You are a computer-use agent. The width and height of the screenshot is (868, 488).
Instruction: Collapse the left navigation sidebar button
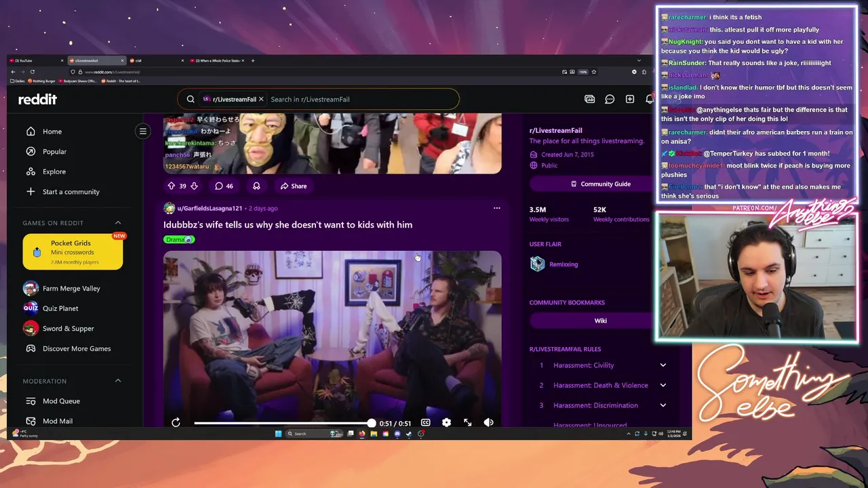coord(143,131)
